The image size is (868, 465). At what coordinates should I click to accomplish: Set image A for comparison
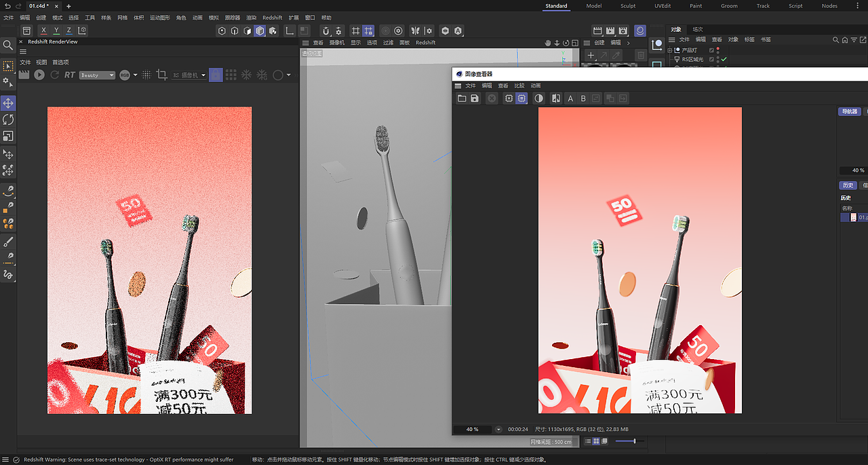(x=570, y=98)
